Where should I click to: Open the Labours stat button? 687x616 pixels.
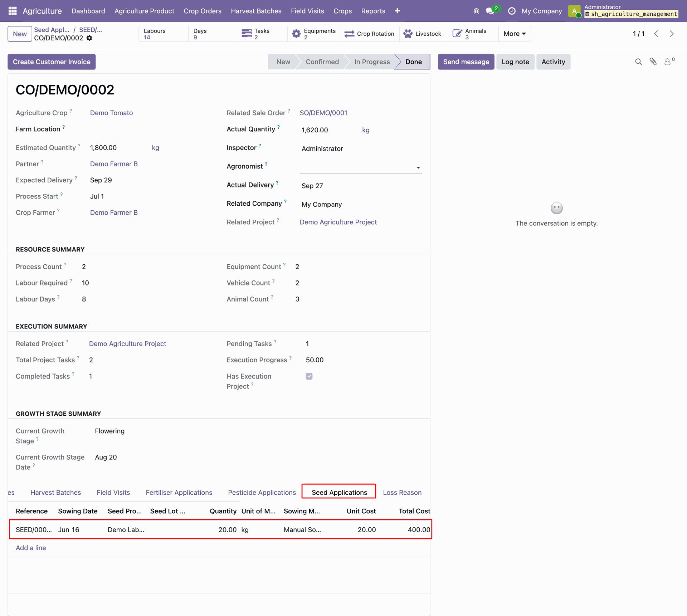(164, 34)
